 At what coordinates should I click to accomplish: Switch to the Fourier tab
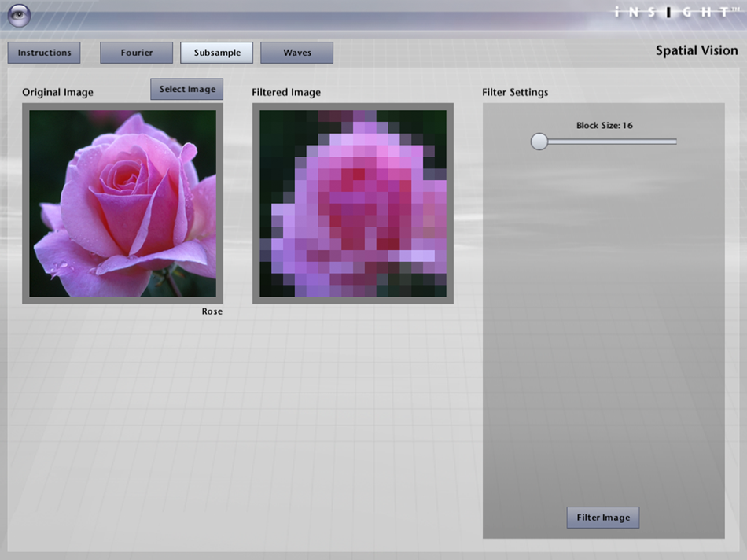pyautogui.click(x=136, y=53)
